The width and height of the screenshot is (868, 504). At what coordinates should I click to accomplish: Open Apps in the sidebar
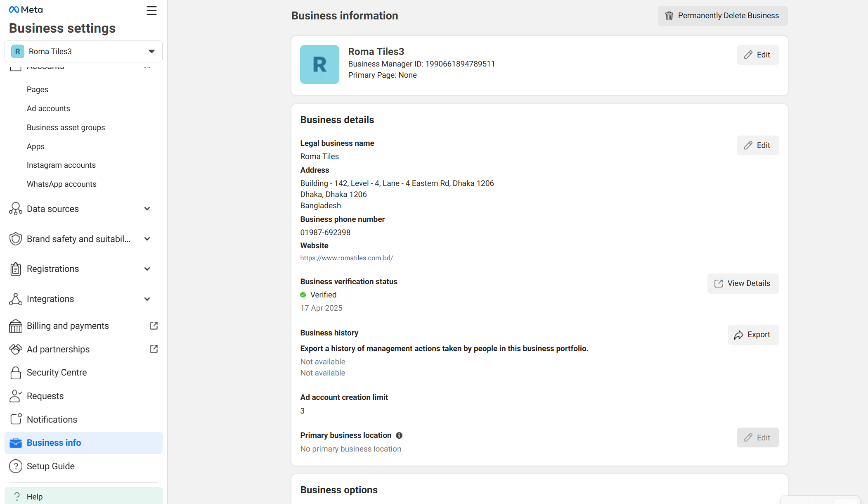coord(35,146)
